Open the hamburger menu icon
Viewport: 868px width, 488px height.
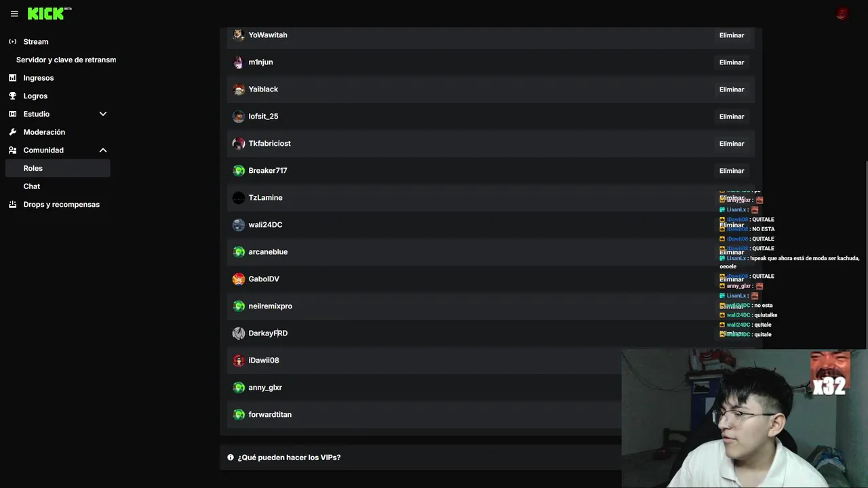click(x=14, y=14)
